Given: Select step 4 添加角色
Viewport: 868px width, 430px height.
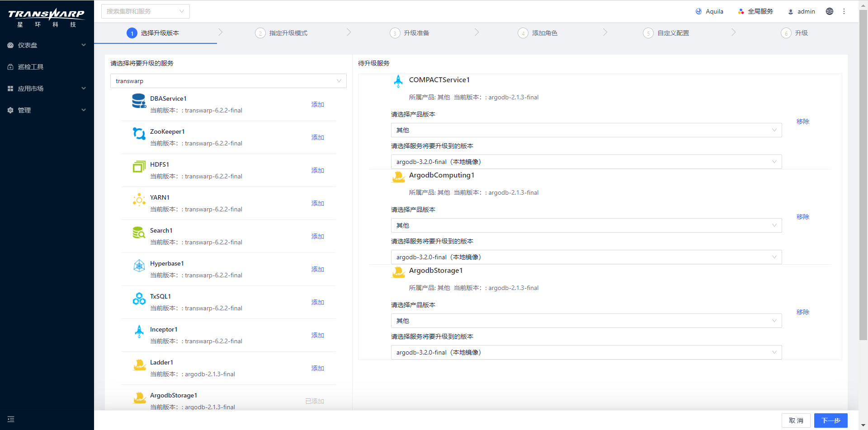Looking at the screenshot, I should 538,33.
